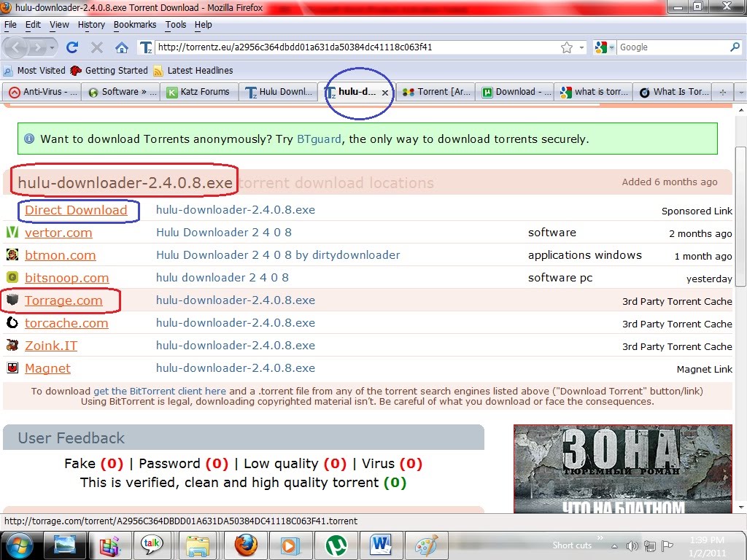Open a new tab with plus button
The image size is (747, 560).
pos(723,92)
